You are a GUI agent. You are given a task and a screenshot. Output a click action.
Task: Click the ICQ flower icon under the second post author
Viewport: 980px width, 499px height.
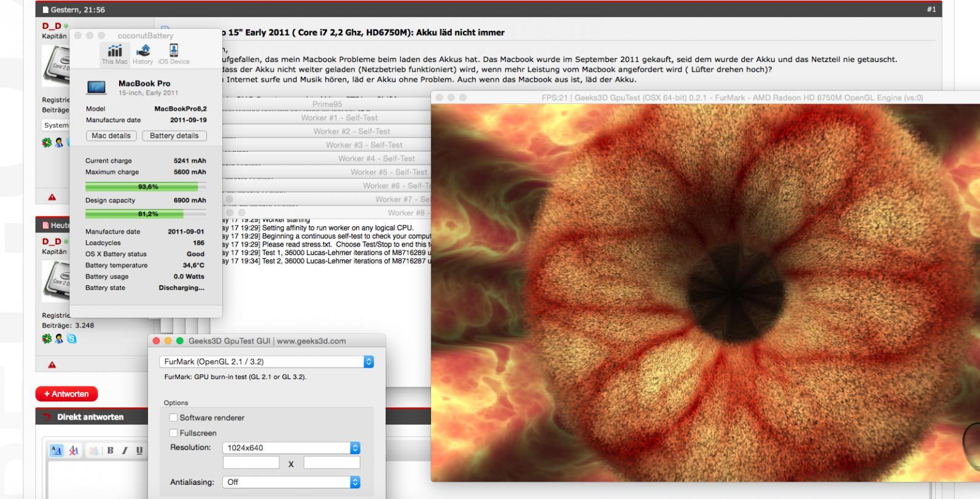click(x=47, y=339)
